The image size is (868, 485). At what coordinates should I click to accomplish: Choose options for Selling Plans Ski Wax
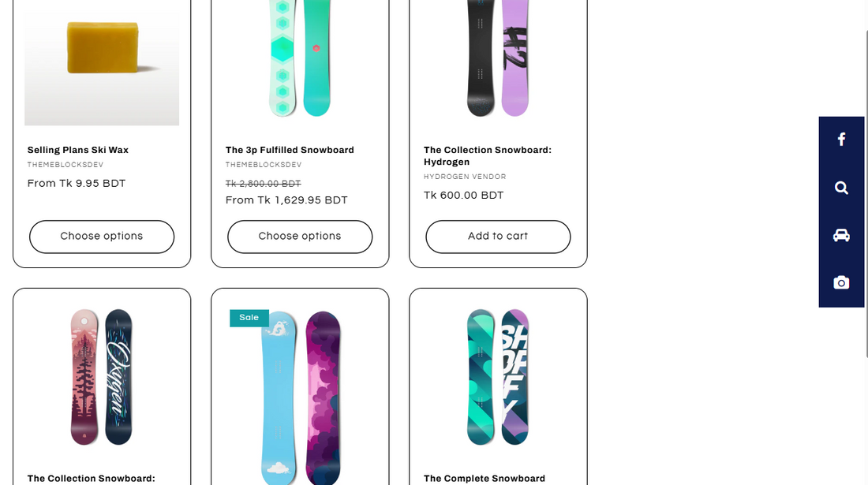[102, 237]
